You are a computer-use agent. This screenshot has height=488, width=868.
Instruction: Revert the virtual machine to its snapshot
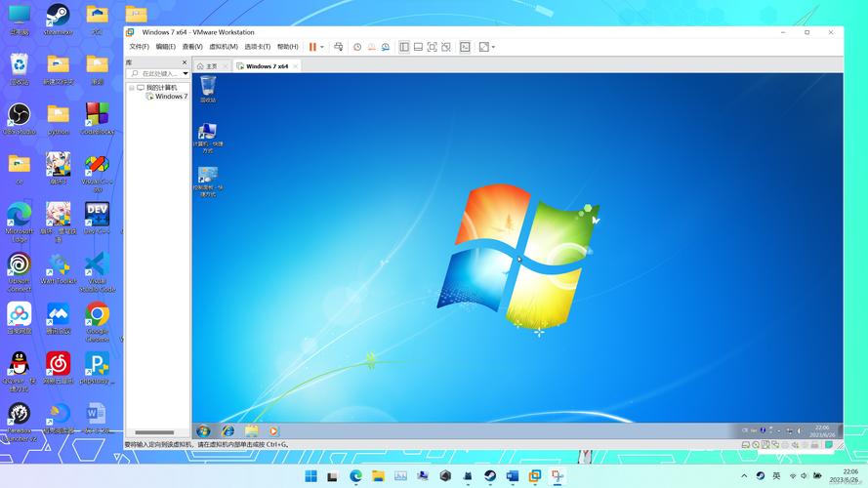point(371,47)
